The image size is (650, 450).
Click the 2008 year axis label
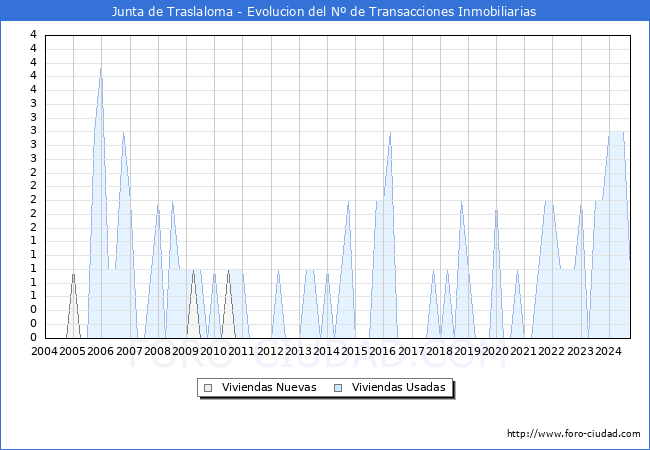pos(157,351)
